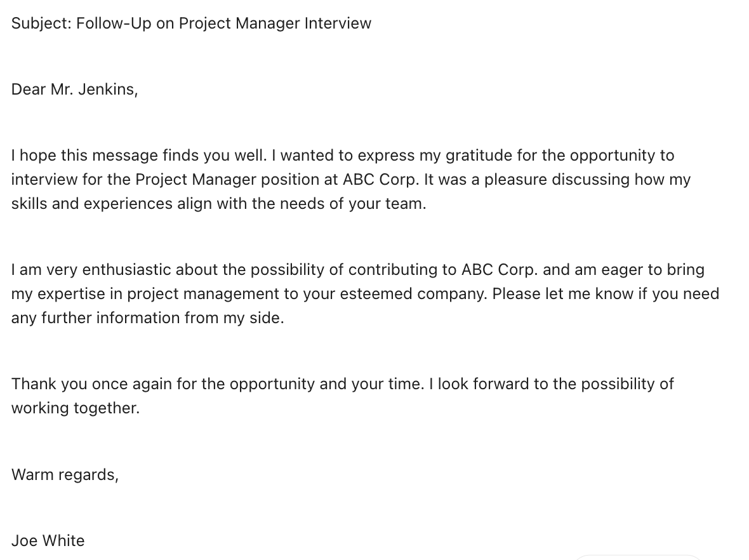The height and width of the screenshot is (560, 749).
Task: Click the word "Subject:" at the top
Action: pyautogui.click(x=41, y=23)
